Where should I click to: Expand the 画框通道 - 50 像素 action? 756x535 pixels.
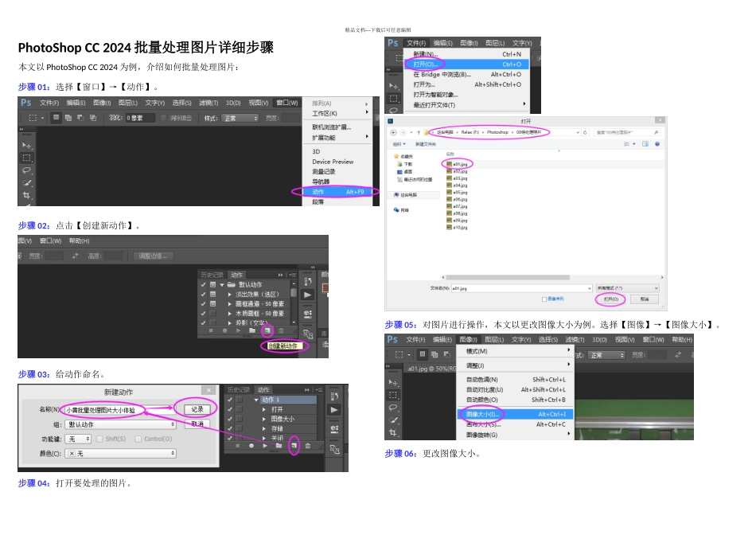230,304
